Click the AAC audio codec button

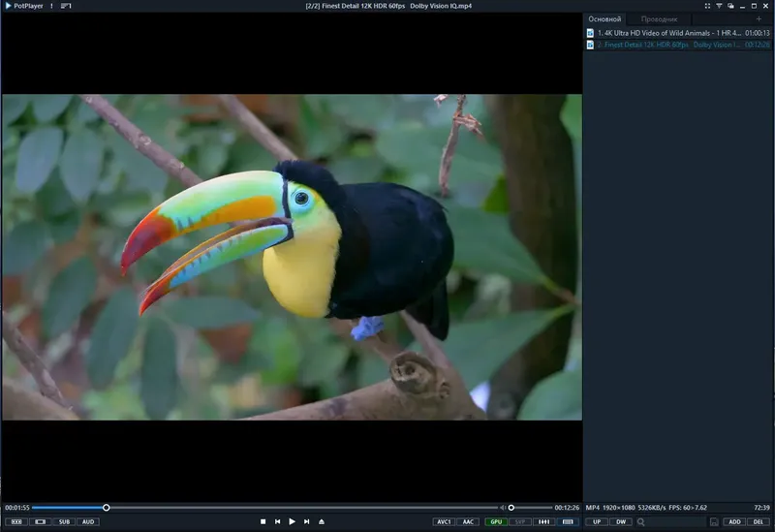tap(468, 521)
